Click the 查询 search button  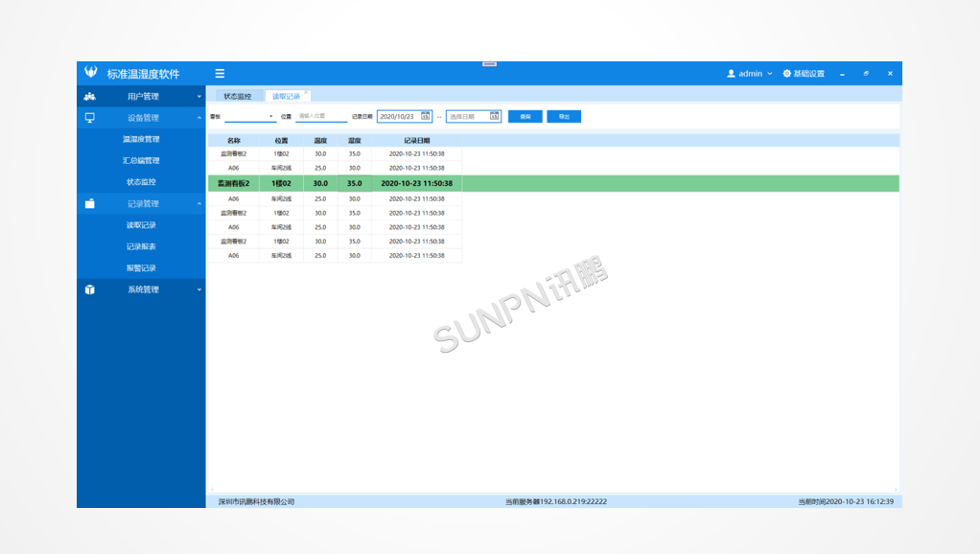525,116
